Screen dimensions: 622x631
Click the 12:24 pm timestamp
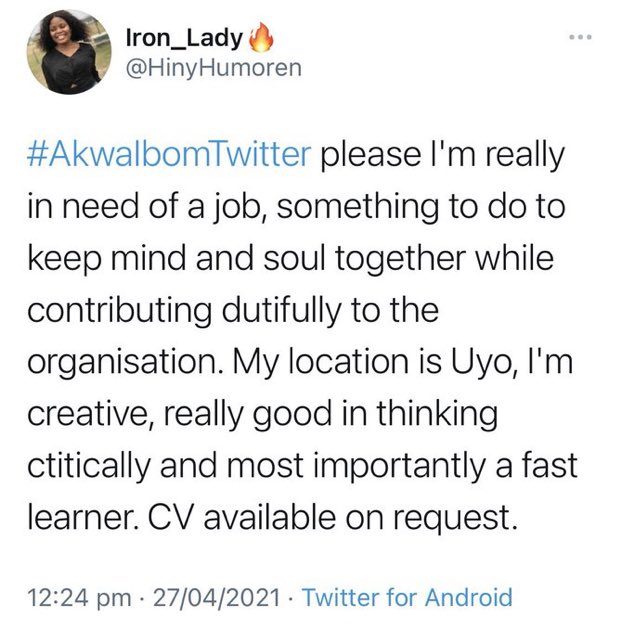(x=79, y=598)
